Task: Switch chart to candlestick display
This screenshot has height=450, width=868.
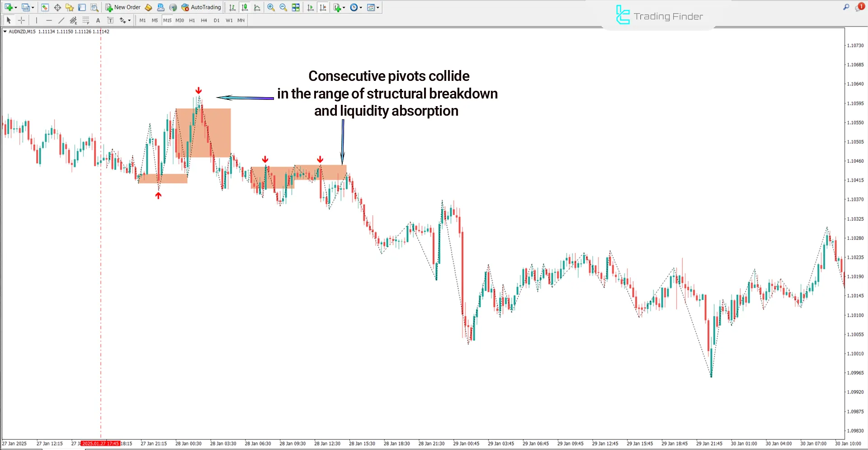Action: [244, 7]
